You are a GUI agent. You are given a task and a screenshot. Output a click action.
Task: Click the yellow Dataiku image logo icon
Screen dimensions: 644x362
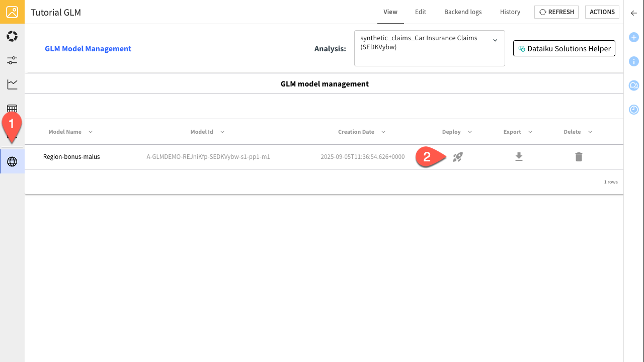(12, 12)
